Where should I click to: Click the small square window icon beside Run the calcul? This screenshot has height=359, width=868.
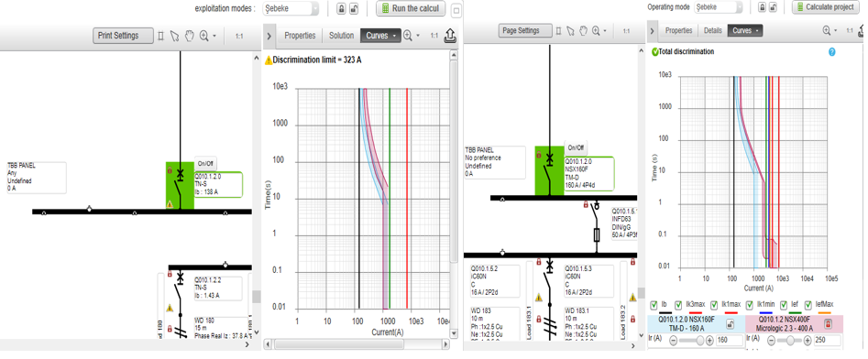[x=456, y=9]
